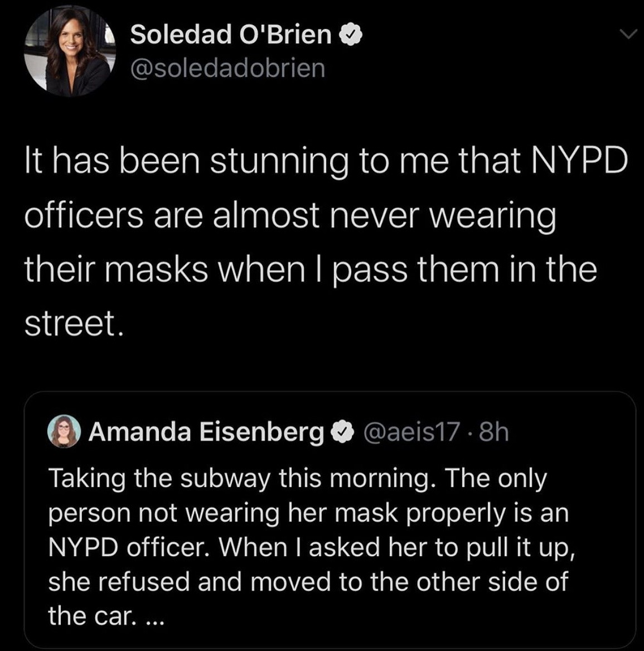Screen dimensions: 644x651
Task: Open the 8h timestamp of quoted tweet
Action: click(494, 431)
